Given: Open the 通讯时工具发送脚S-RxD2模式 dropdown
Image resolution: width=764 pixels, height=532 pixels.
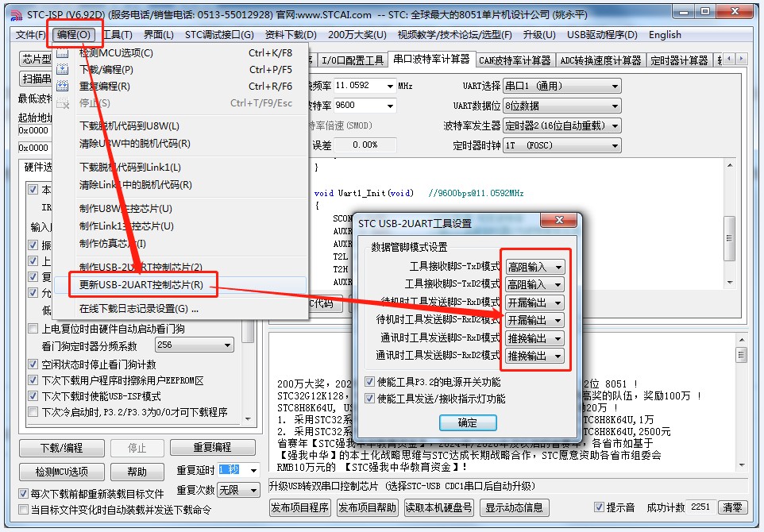Looking at the screenshot, I should click(535, 356).
